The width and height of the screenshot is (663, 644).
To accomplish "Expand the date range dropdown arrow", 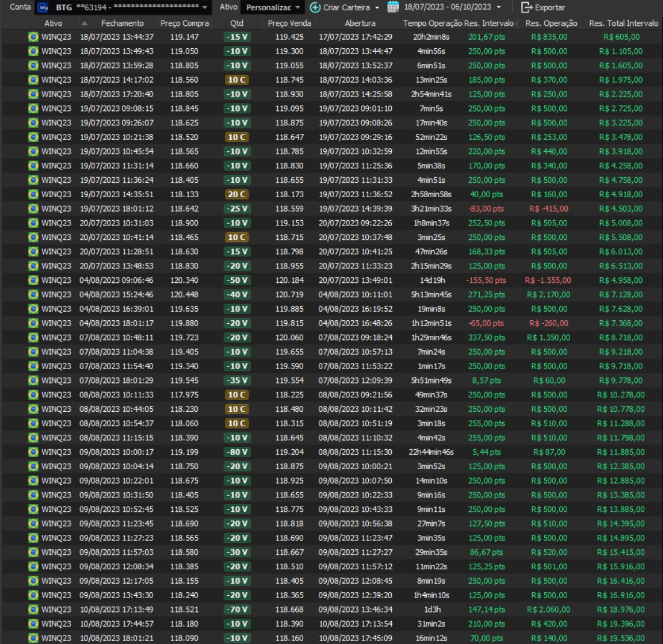I will [498, 8].
